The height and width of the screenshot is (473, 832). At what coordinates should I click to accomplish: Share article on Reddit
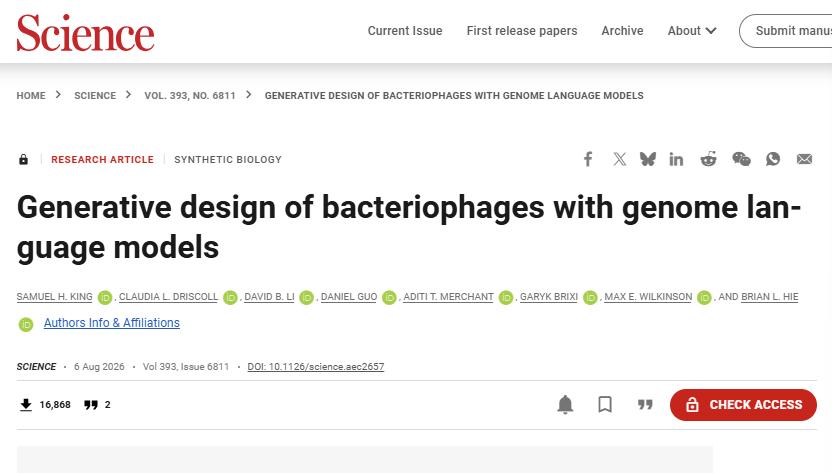coord(708,159)
